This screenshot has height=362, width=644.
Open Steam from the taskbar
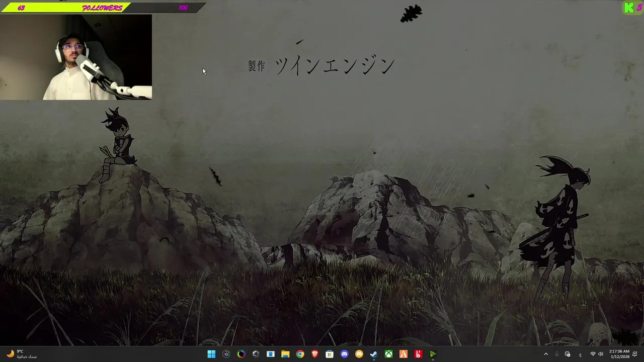pyautogui.click(x=374, y=354)
